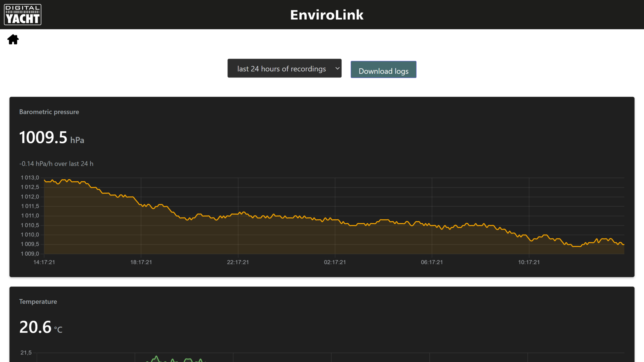Click the Barometric pressure card title
The height and width of the screenshot is (362, 644).
49,112
